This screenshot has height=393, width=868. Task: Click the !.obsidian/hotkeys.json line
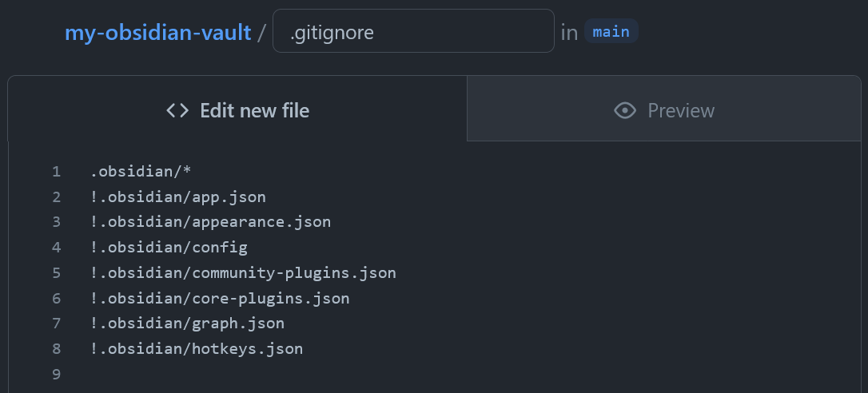pyautogui.click(x=197, y=349)
